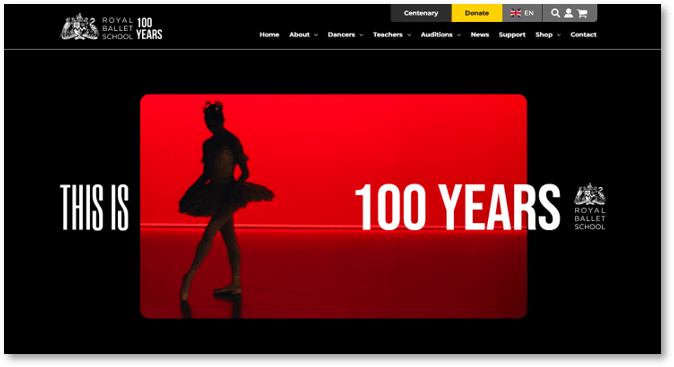Click the user account icon

tap(568, 13)
